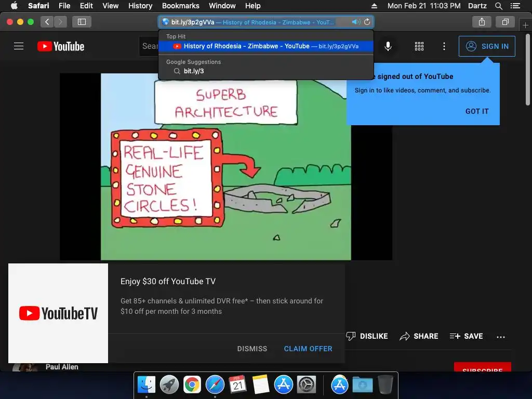Open Google Chrome from the Dock

coord(192,385)
